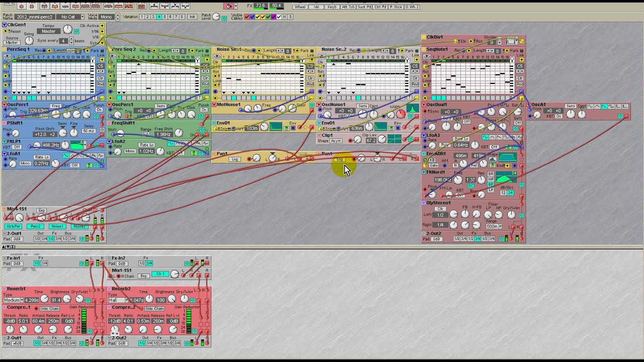Screen dimensions: 644x362
Task: Click the Mix4-1S1 module header icon
Action: click(4, 209)
